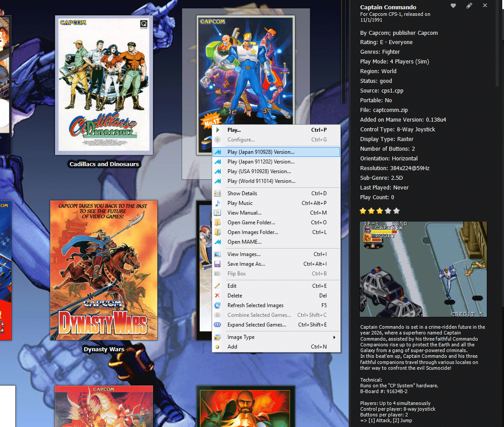Choose Play (Japan 911202) Version

(x=276, y=162)
